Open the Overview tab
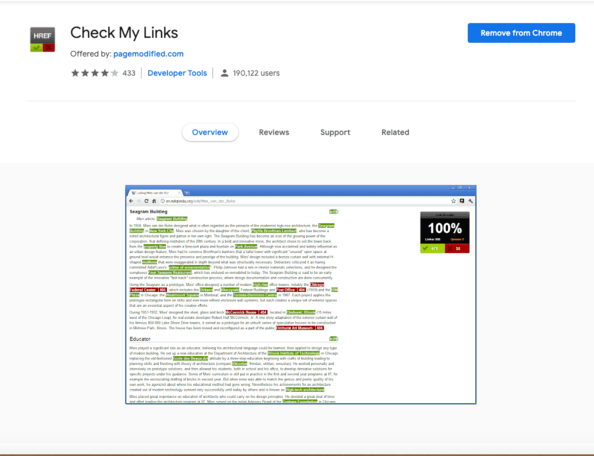Viewport: 594px width, 456px height. (210, 132)
